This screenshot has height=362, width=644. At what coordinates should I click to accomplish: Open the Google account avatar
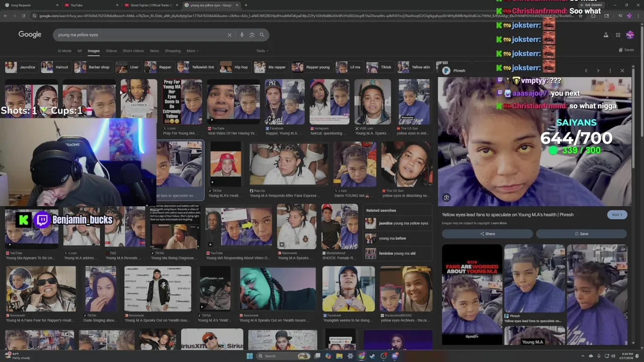click(x=630, y=35)
